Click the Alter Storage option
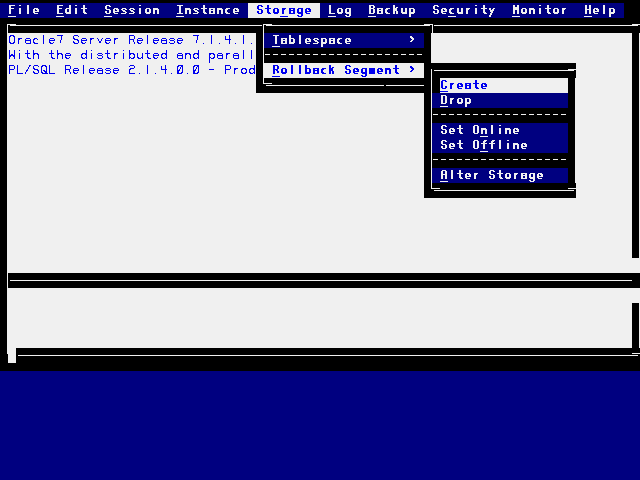The height and width of the screenshot is (480, 640). pos(492,175)
